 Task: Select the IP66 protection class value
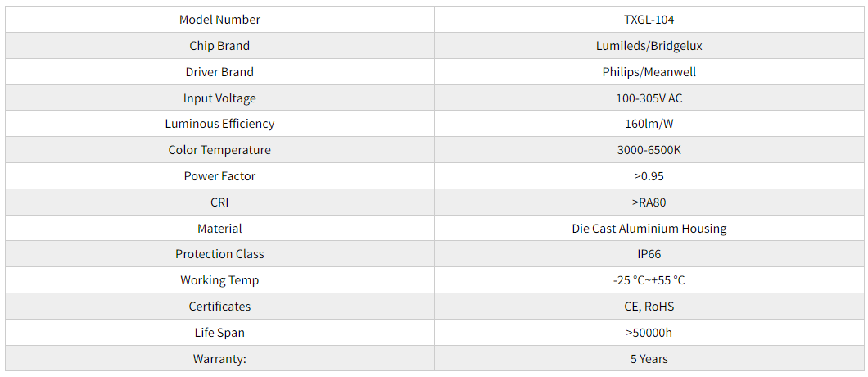click(649, 254)
